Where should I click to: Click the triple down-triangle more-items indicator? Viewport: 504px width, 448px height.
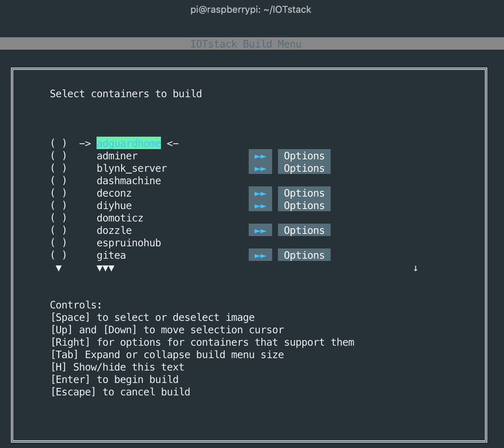tap(105, 269)
